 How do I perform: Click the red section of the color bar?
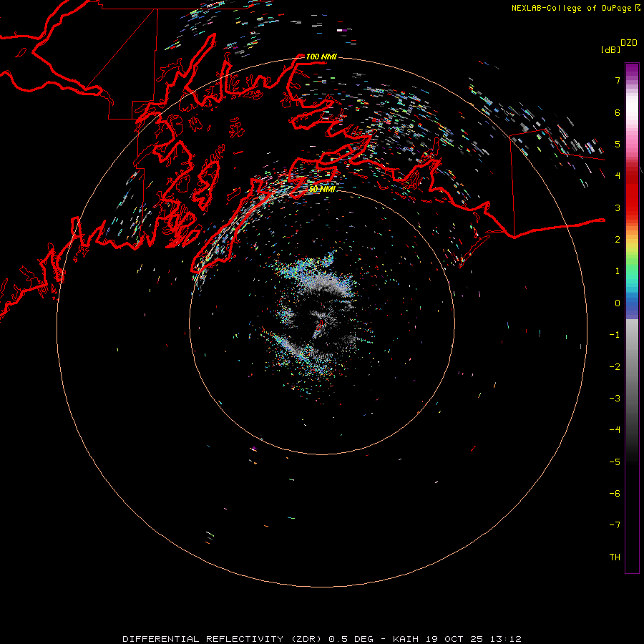(632, 193)
